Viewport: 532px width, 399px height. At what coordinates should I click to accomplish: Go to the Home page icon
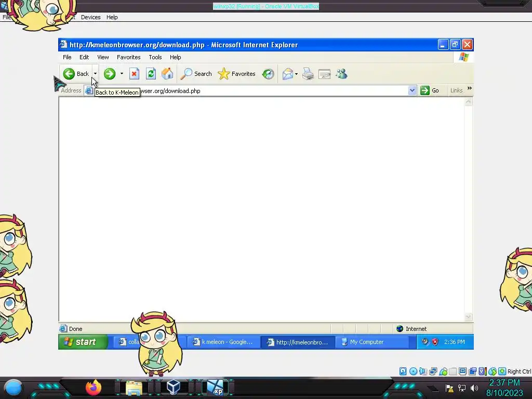click(x=167, y=74)
